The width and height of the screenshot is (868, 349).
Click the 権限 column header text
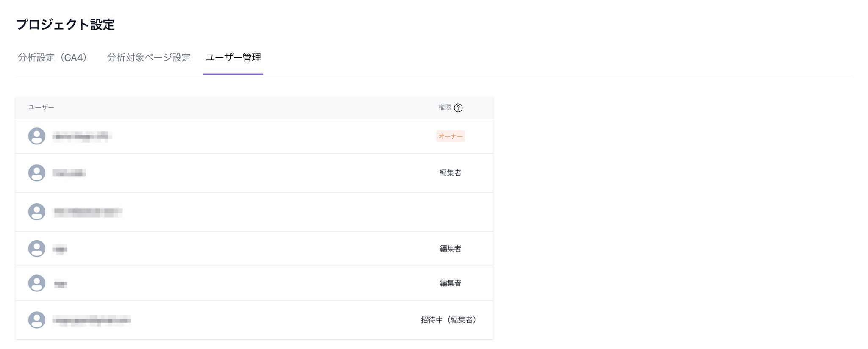coord(445,108)
